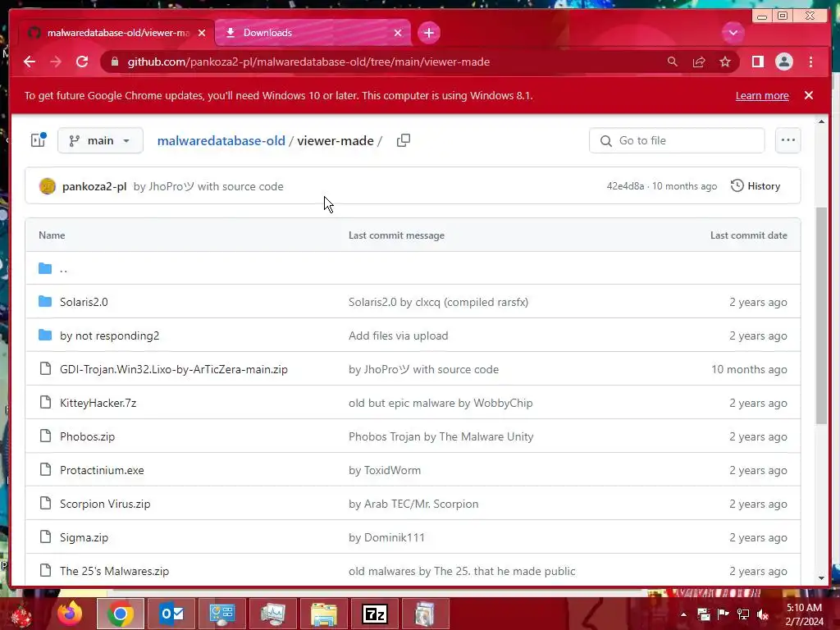Open Scorpion Virus.zip file
Image resolution: width=840 pixels, height=630 pixels.
105,504
